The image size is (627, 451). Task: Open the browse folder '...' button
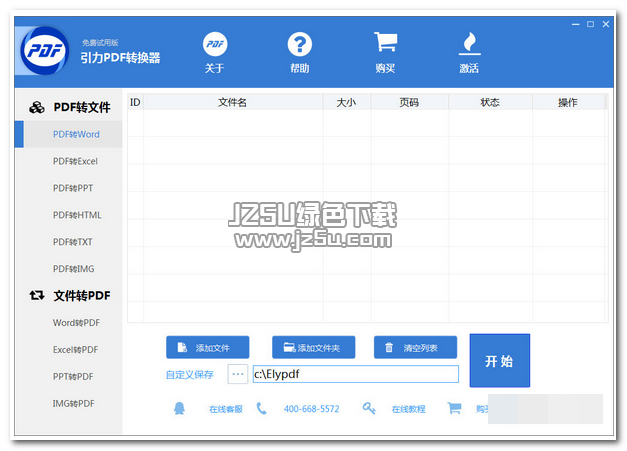(x=238, y=374)
